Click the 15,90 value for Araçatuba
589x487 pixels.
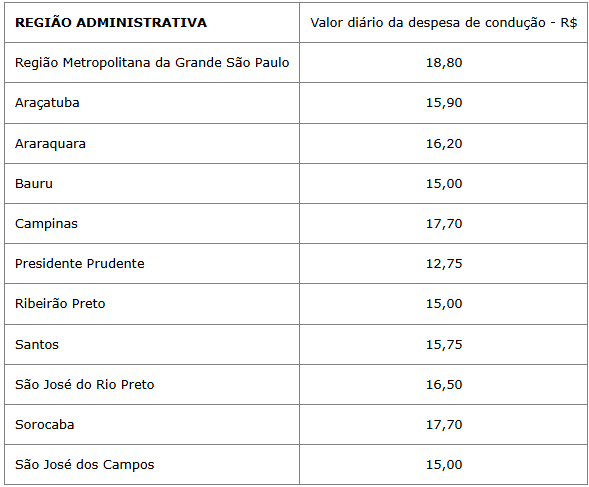443,103
